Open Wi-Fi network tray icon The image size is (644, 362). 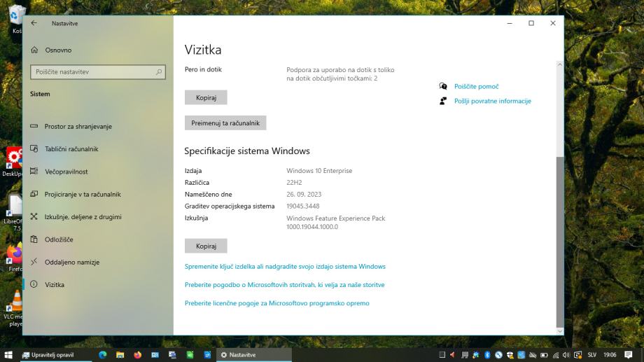click(556, 354)
